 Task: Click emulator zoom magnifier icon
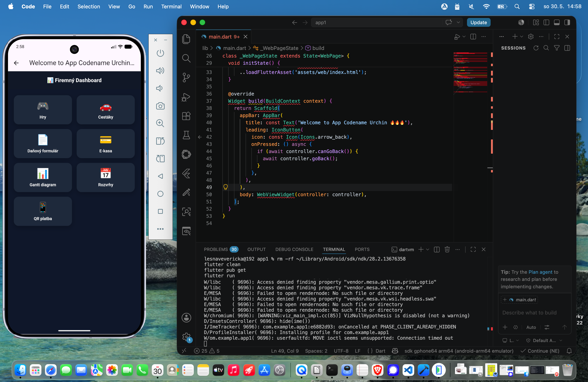pos(160,123)
